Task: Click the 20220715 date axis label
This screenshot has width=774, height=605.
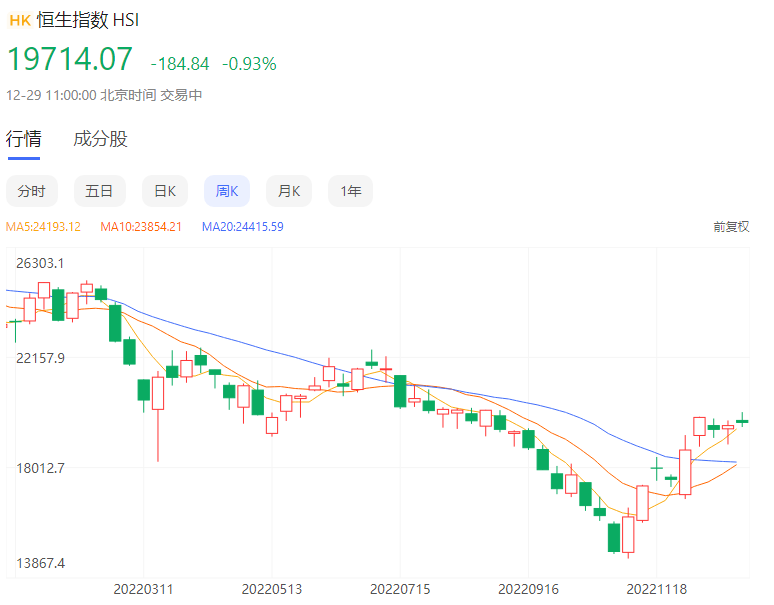Action: click(400, 589)
